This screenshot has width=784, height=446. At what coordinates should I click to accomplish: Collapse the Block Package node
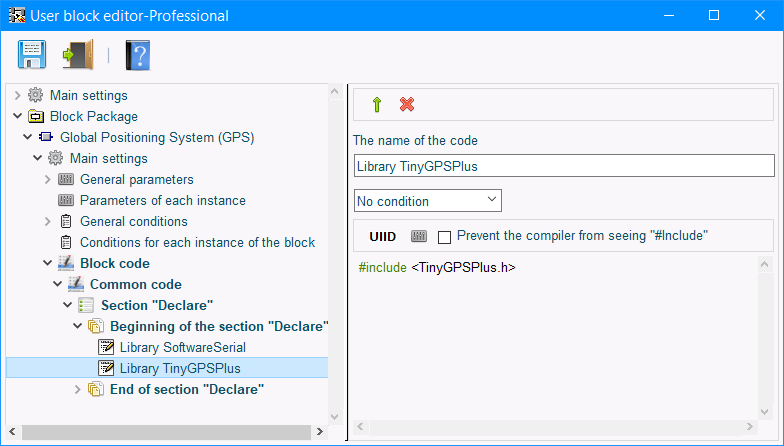(x=18, y=116)
